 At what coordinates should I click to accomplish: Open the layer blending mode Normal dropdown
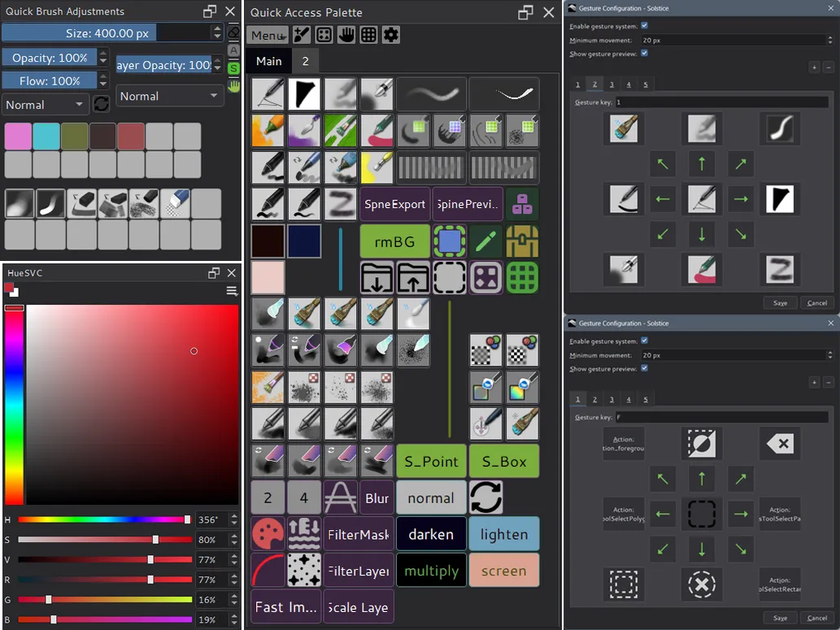click(x=169, y=96)
